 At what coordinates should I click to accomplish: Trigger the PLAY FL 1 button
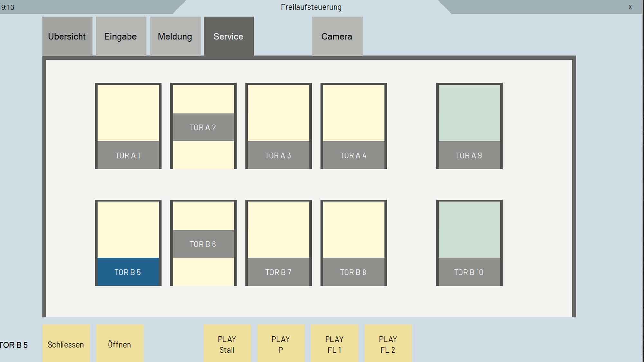point(334,344)
